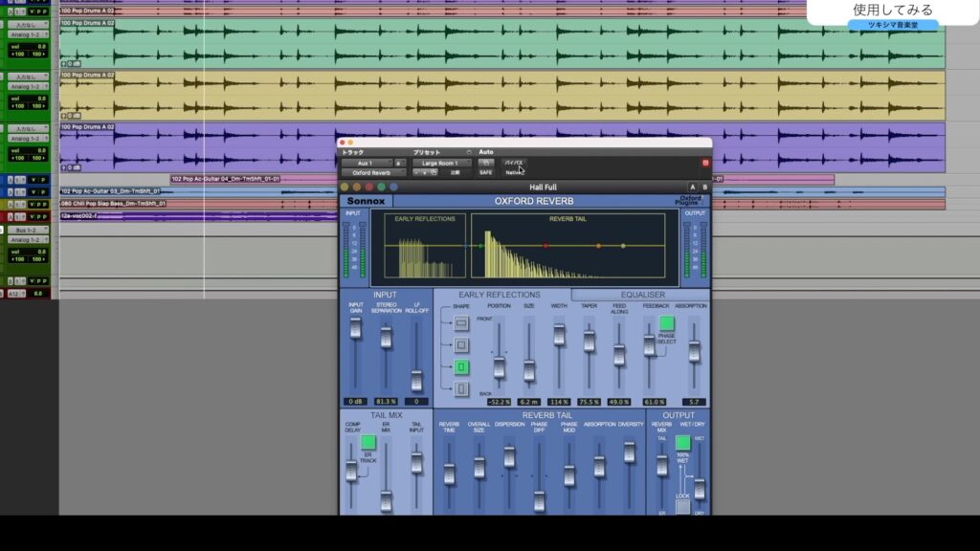Open the Bus 1-2 input selector
Viewport: 980px width, 551px height.
click(28, 230)
